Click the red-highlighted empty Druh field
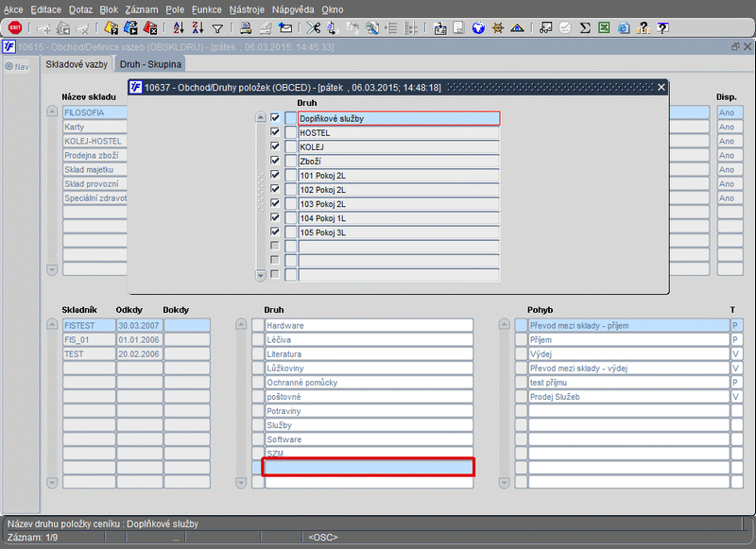This screenshot has width=756, height=549. [x=369, y=467]
